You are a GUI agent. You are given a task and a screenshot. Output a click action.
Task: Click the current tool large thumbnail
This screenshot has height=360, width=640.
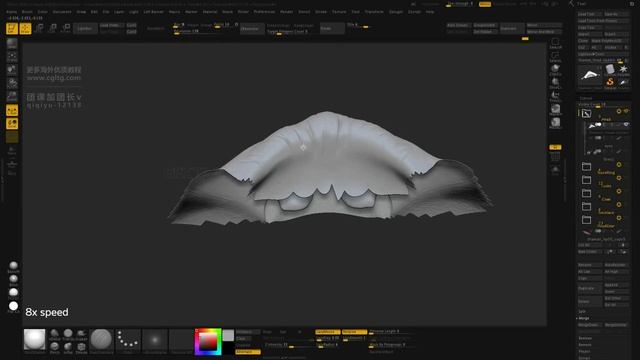590,76
